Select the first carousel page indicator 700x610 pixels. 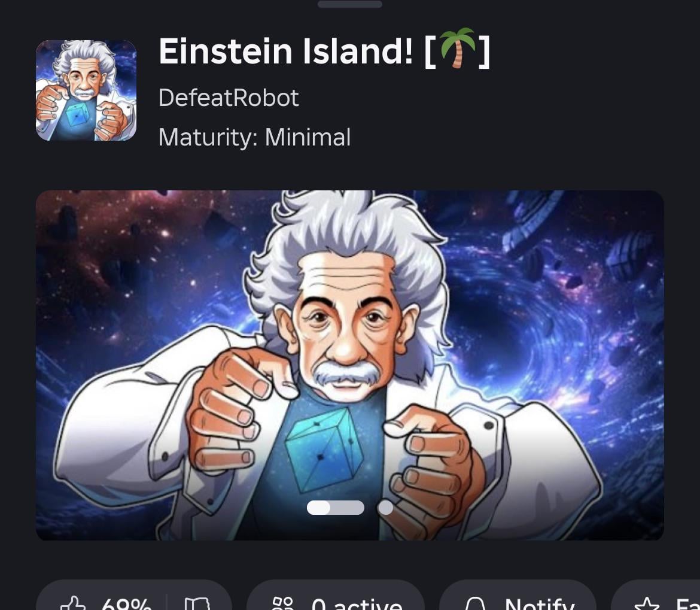pyautogui.click(x=335, y=507)
